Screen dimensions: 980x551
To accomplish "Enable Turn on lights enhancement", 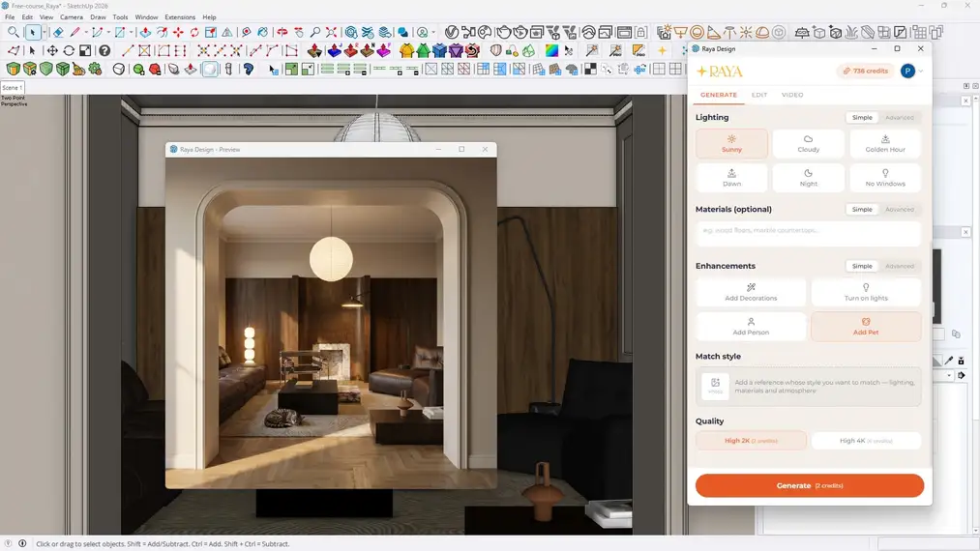I will [x=866, y=292].
